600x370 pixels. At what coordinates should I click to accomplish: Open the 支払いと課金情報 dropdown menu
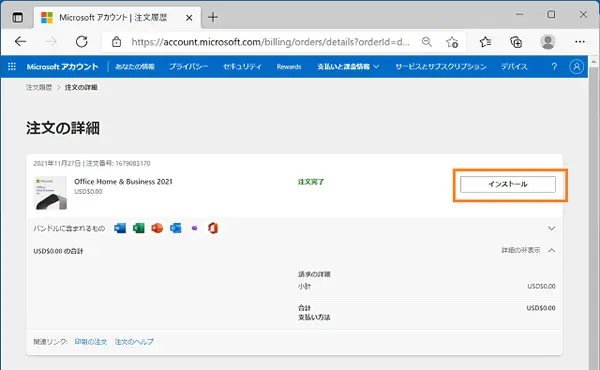point(348,67)
